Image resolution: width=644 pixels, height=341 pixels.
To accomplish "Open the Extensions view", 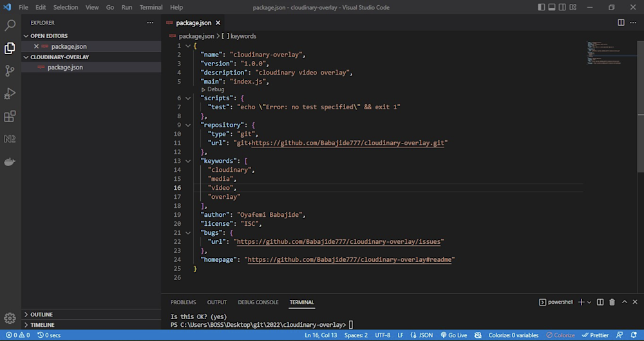I will click(x=10, y=116).
